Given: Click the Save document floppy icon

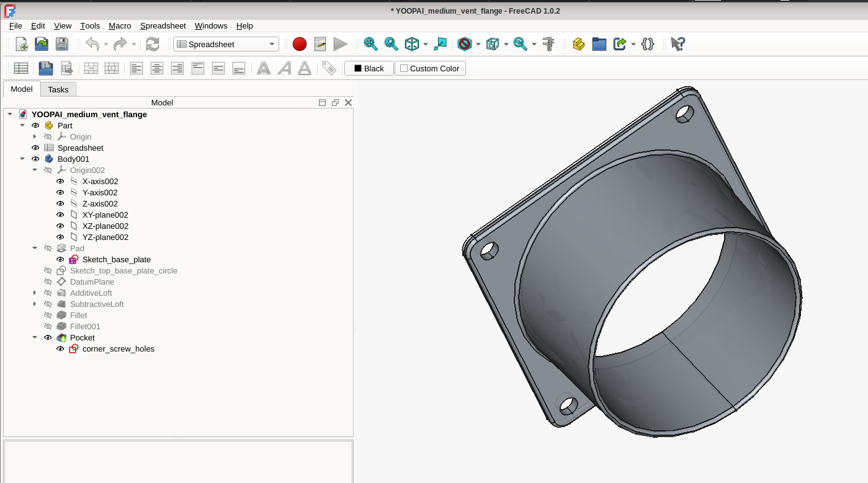Looking at the screenshot, I should click(x=62, y=44).
